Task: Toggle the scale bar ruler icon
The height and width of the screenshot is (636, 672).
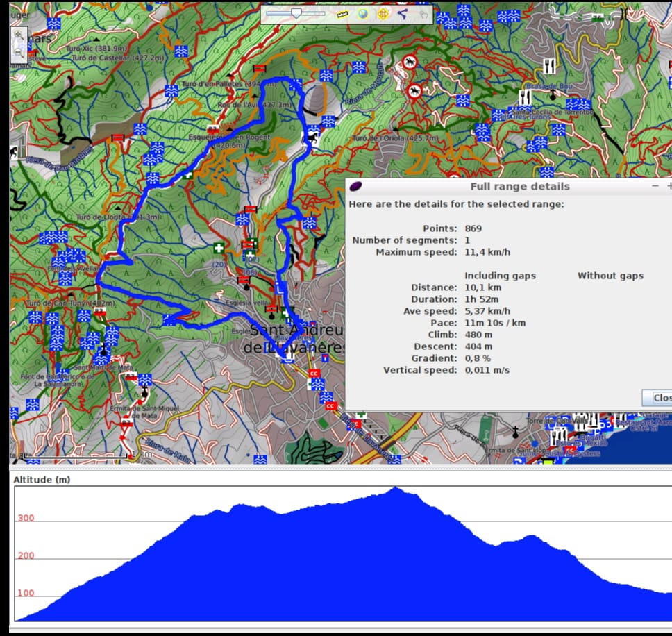Action: tap(342, 13)
